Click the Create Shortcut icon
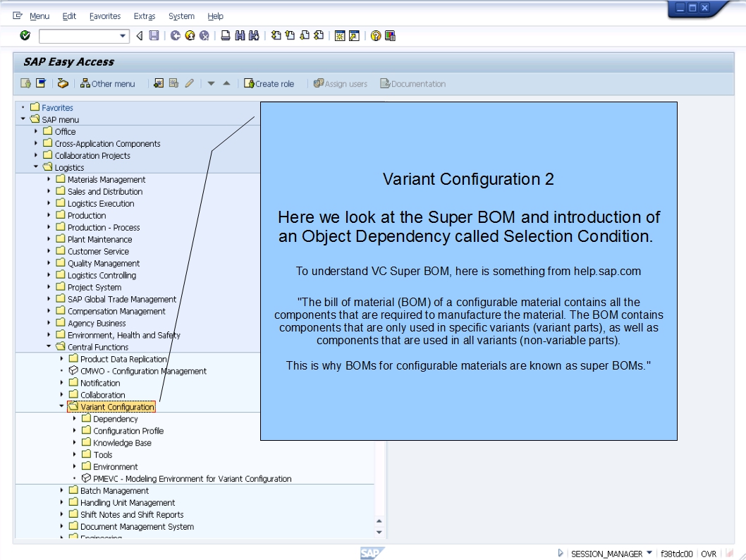Screen dimensions: 746x560 354,36
